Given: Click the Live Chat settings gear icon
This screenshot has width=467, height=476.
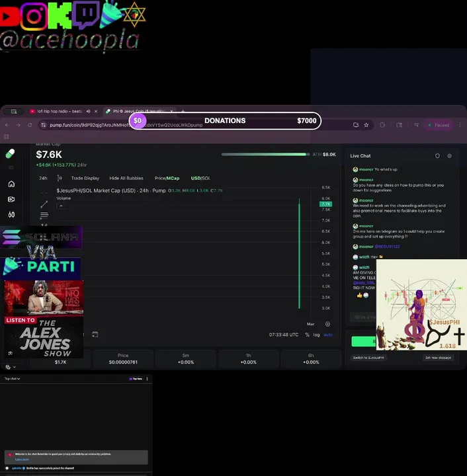Looking at the screenshot, I should click(449, 156).
